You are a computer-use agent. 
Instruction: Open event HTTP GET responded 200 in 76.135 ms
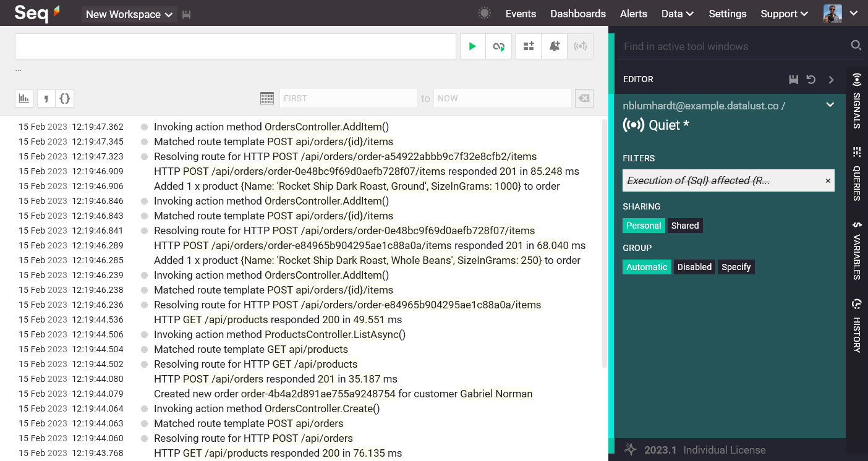click(278, 453)
